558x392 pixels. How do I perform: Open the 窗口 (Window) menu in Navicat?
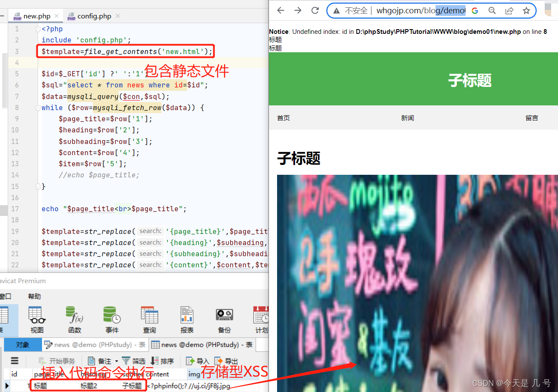(x=6, y=296)
